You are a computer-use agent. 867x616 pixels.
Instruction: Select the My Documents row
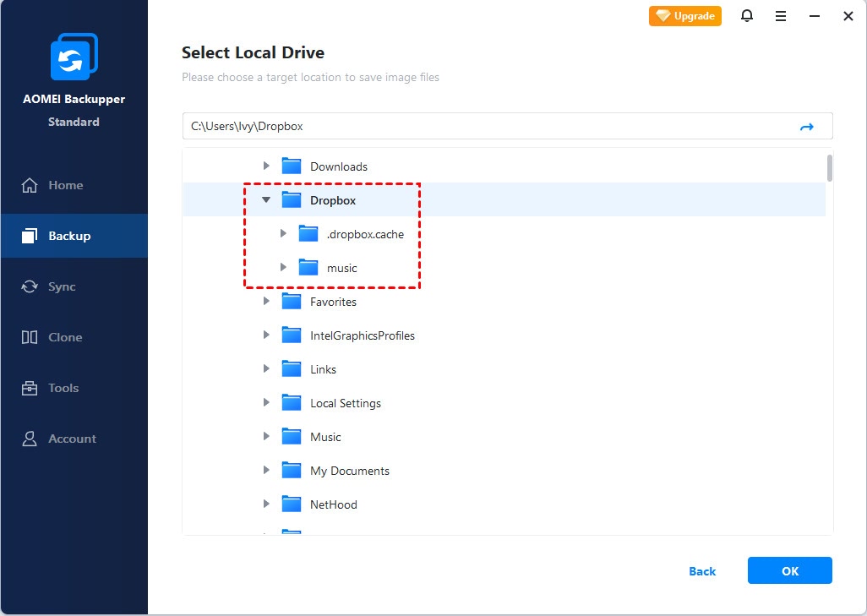point(504,470)
